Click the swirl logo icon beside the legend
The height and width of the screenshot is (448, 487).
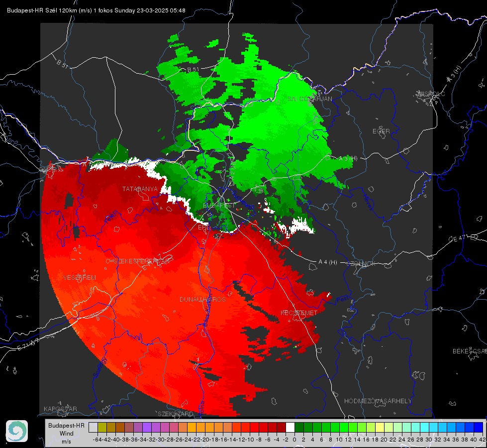(x=17, y=431)
